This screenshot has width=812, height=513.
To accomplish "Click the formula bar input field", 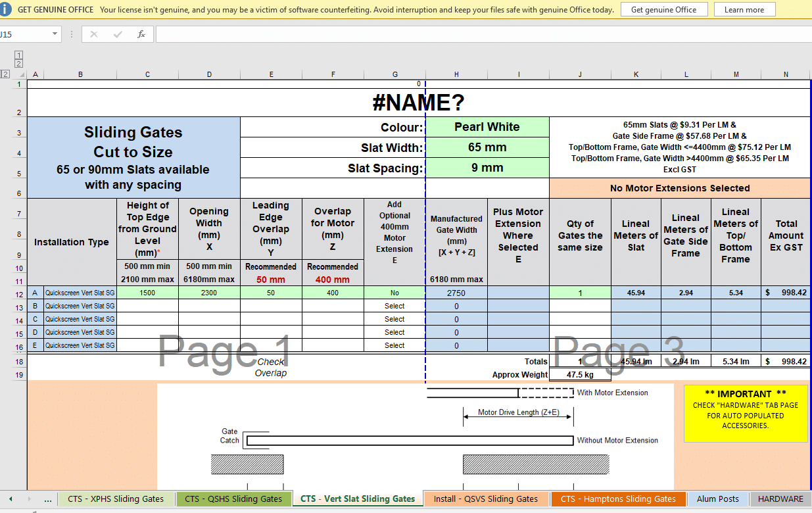I will click(x=483, y=34).
